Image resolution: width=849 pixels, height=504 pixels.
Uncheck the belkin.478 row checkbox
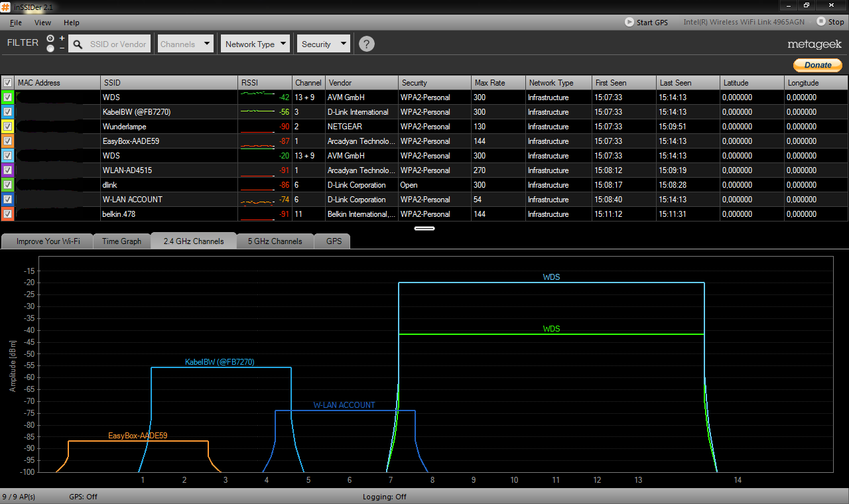7,214
